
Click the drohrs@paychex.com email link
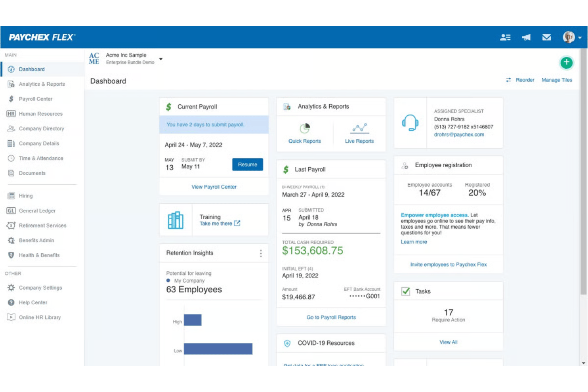click(x=459, y=135)
